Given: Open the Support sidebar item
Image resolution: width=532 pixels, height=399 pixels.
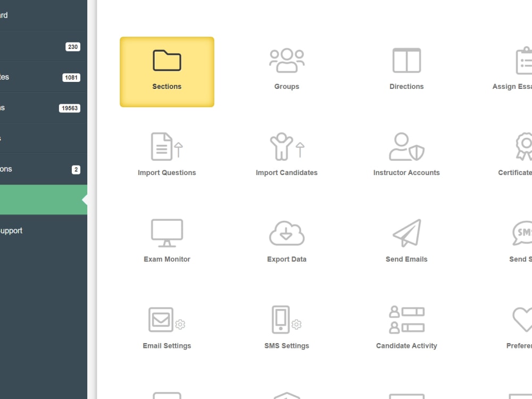Looking at the screenshot, I should point(44,230).
